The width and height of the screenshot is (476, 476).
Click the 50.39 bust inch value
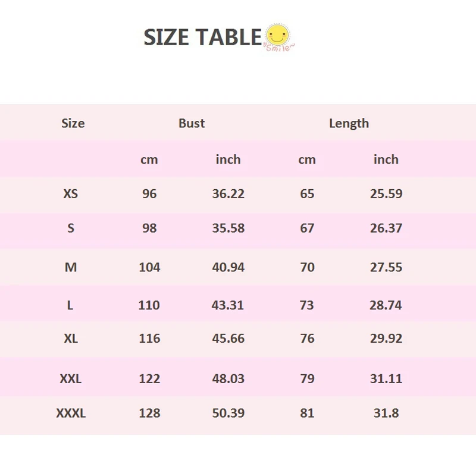coord(228,413)
